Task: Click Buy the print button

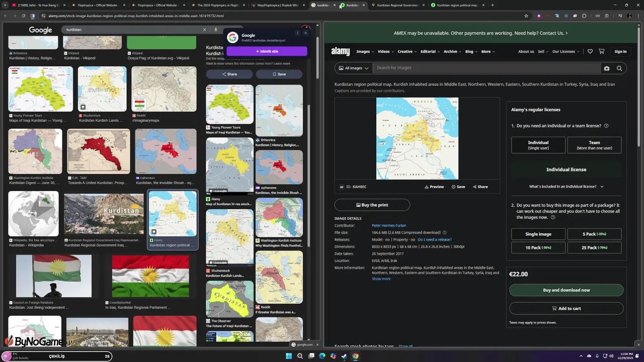Action: (x=372, y=205)
